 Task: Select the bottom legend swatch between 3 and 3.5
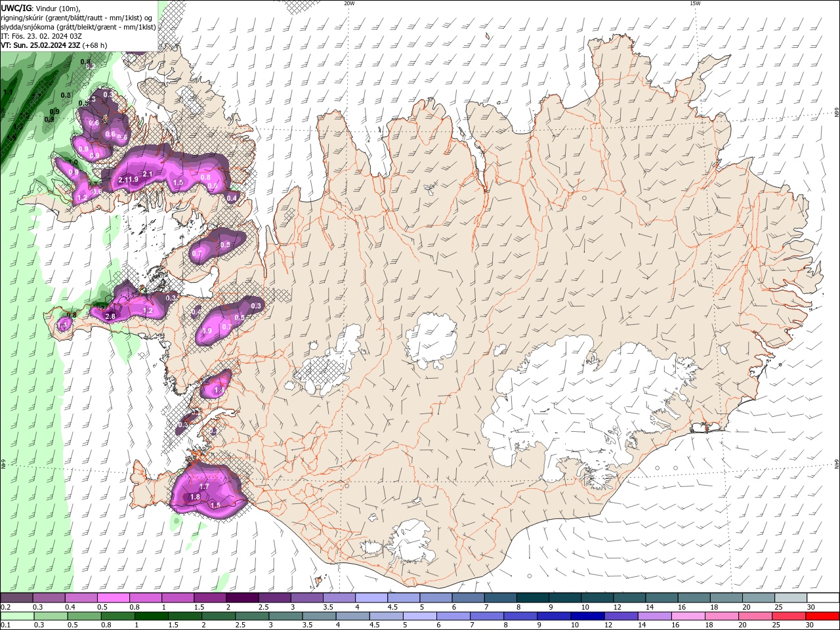(286, 616)
